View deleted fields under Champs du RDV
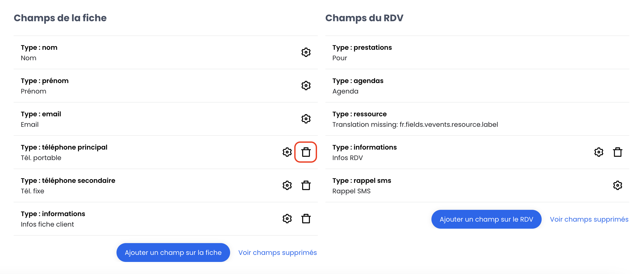The width and height of the screenshot is (644, 274). pyautogui.click(x=589, y=219)
